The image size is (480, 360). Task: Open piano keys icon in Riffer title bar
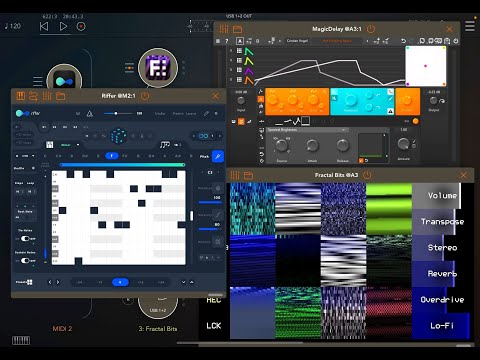(x=21, y=96)
